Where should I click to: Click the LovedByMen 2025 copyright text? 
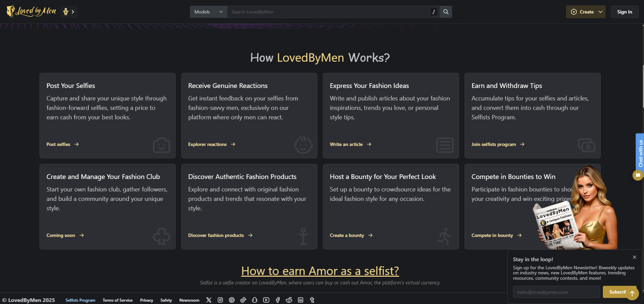click(x=29, y=300)
